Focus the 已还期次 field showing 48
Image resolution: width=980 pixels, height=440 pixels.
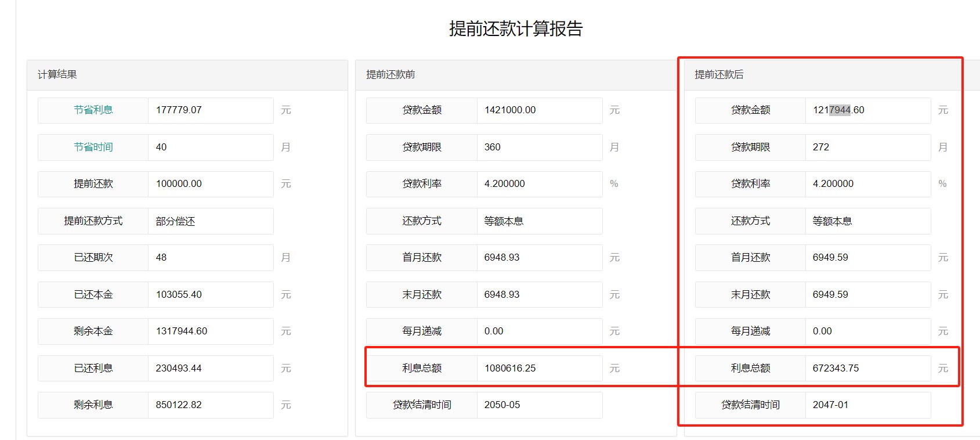210,258
